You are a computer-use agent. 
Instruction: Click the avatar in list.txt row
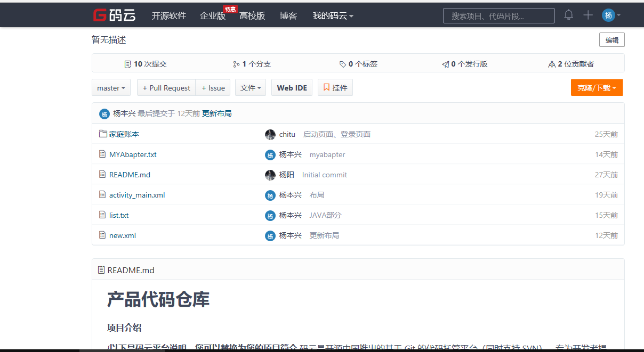pyautogui.click(x=270, y=215)
